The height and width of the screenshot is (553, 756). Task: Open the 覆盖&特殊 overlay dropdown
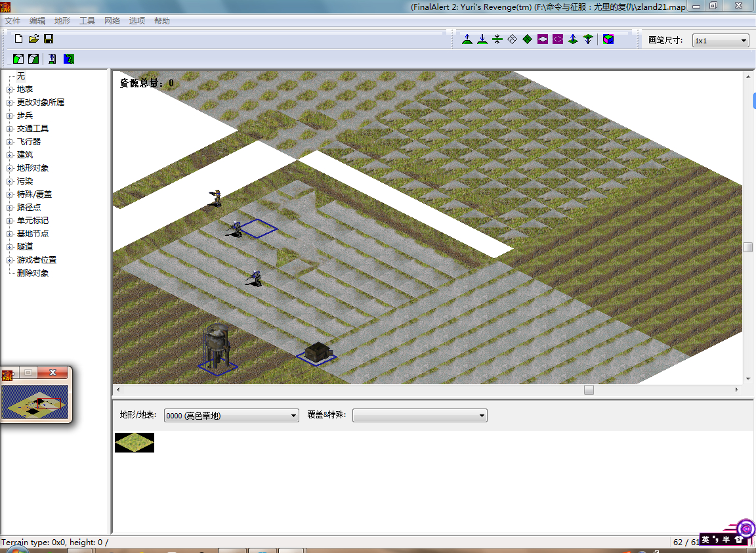(x=420, y=416)
